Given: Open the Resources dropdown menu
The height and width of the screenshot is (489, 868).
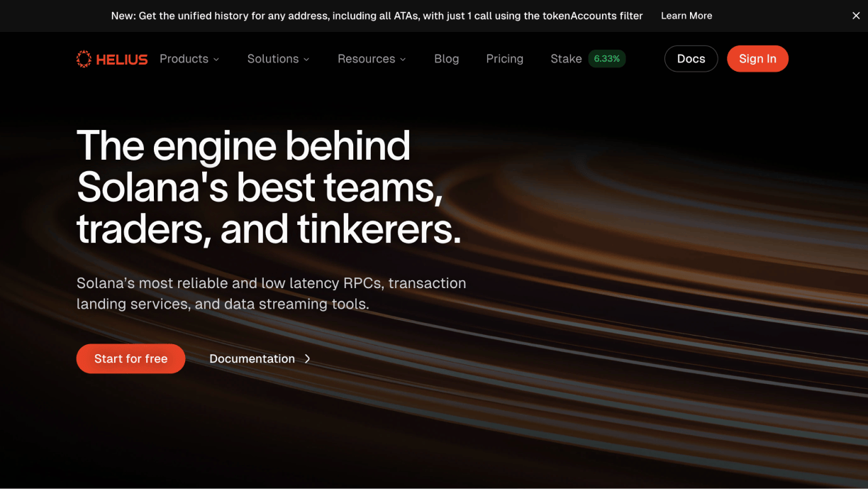Looking at the screenshot, I should pyautogui.click(x=372, y=59).
